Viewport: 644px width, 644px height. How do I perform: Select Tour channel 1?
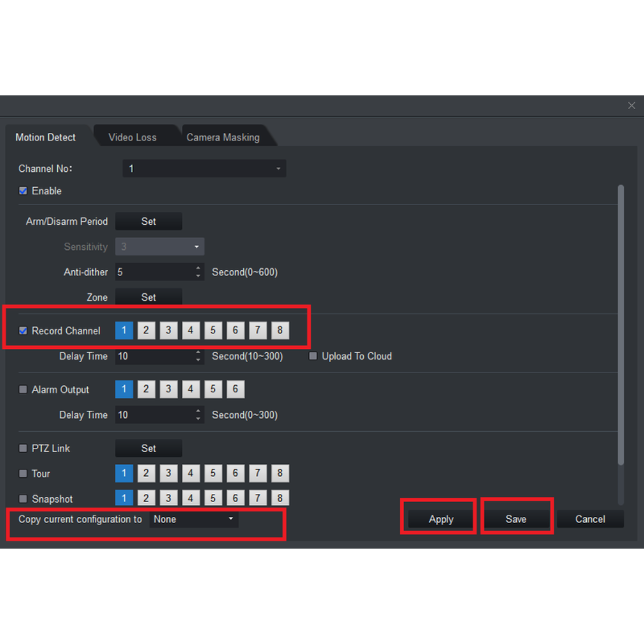[x=124, y=473]
